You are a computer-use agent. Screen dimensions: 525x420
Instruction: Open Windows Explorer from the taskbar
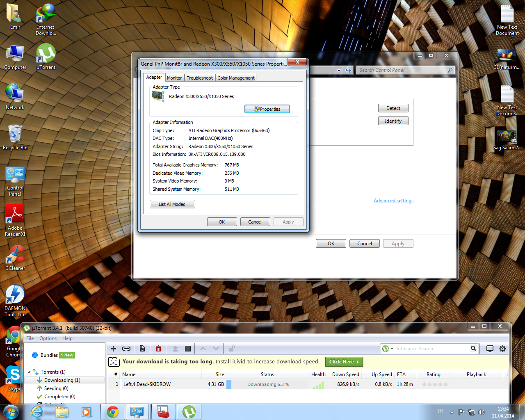point(62,412)
